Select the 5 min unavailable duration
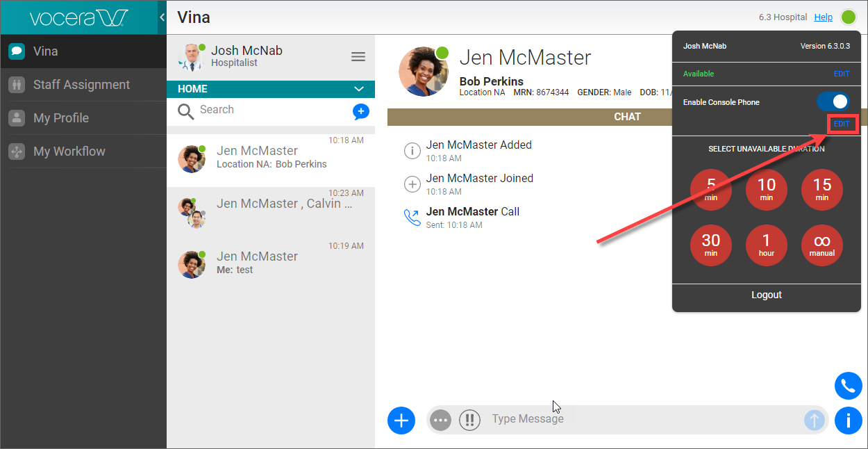Image resolution: width=868 pixels, height=449 pixels. click(710, 189)
